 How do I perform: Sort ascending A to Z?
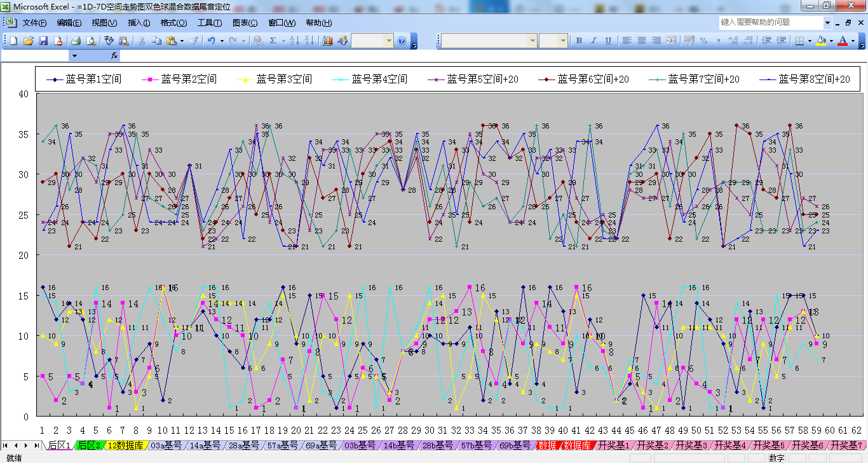pos(294,41)
